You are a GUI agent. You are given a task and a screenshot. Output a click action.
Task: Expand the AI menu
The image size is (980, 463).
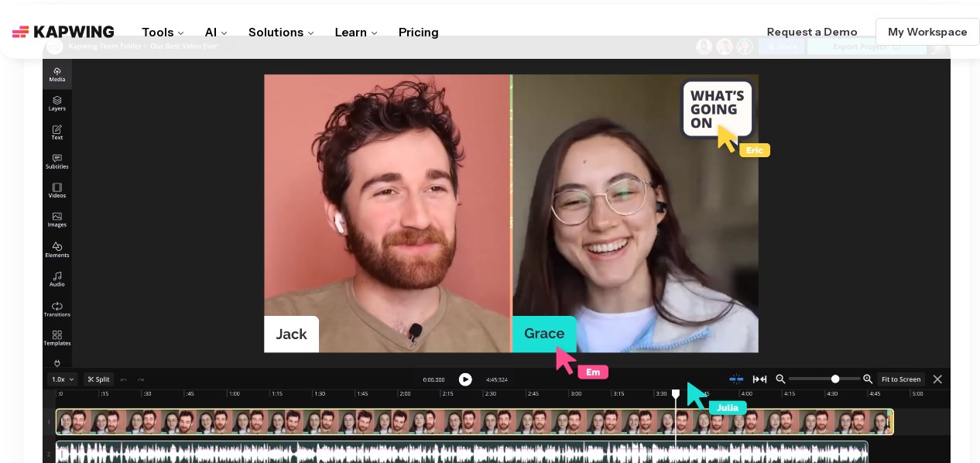pos(216,33)
